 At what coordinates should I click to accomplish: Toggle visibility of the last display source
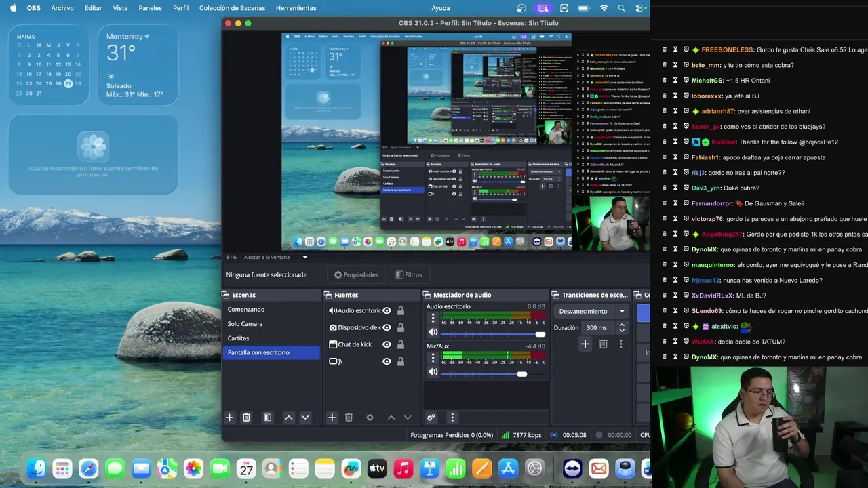(387, 361)
